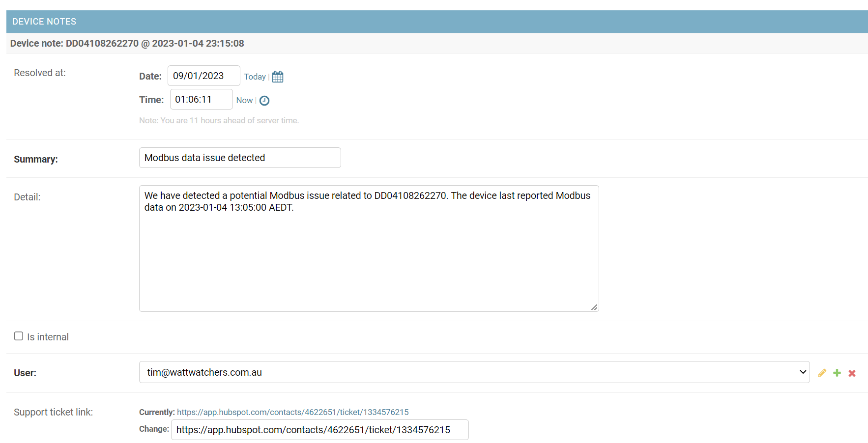Click the clock icon to choose a time

pos(264,101)
